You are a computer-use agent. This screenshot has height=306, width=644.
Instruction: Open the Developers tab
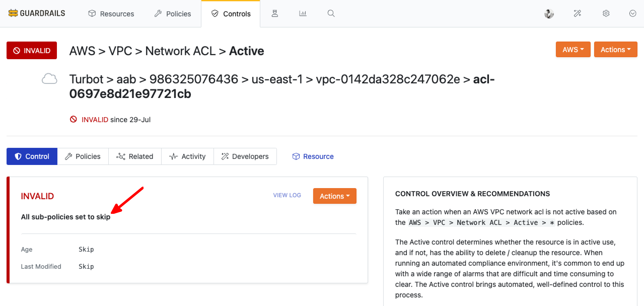245,156
